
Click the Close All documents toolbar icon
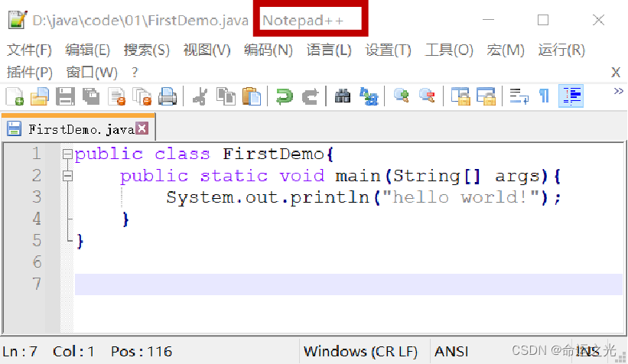(142, 96)
